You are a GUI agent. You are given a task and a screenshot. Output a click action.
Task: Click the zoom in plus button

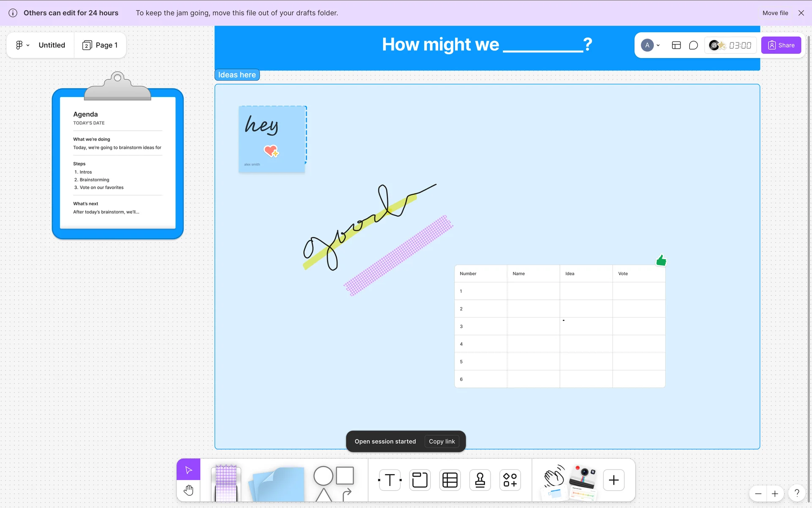pos(775,494)
